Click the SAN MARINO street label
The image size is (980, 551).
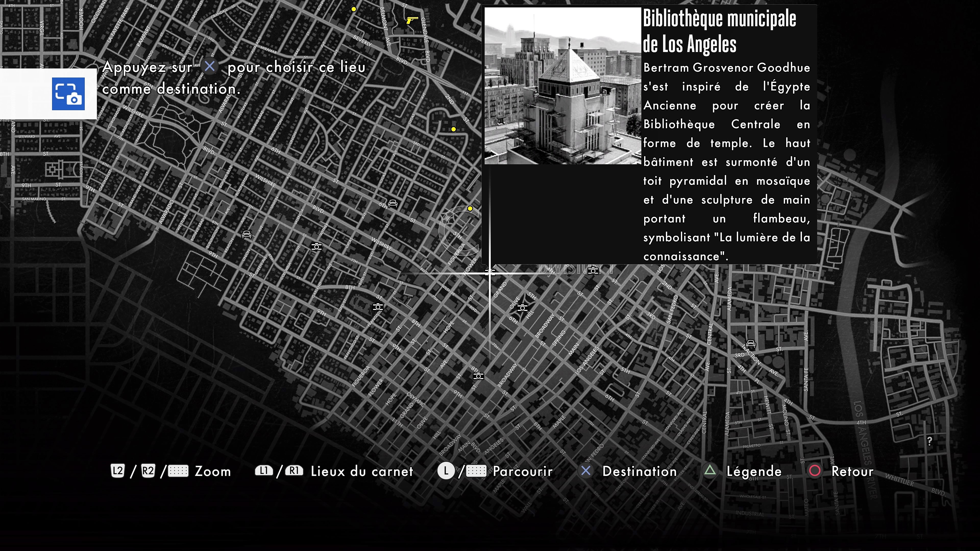click(34, 199)
